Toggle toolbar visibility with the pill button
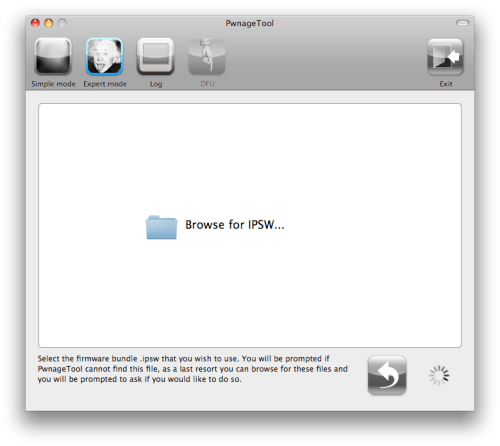 (462, 23)
